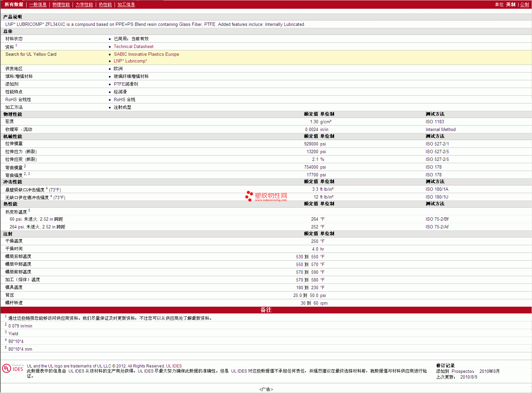This screenshot has height=393, width=532.
Task: Click the 欧洲 supply region value
Action: pos(118,69)
